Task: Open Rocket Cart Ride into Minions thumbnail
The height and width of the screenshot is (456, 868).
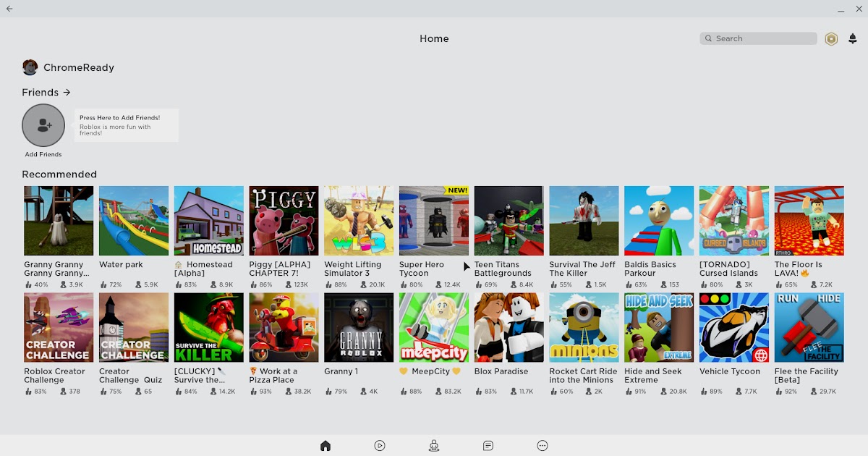Action: (x=584, y=328)
